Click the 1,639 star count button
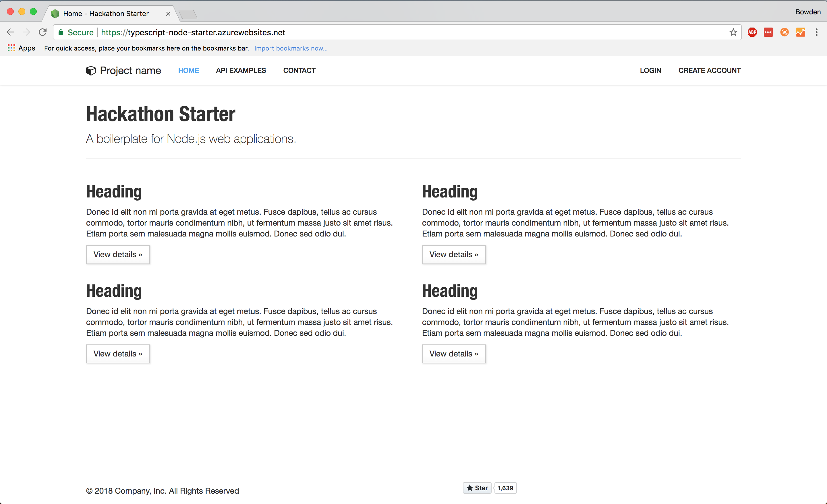Screen dimensions: 827x504 505,488
